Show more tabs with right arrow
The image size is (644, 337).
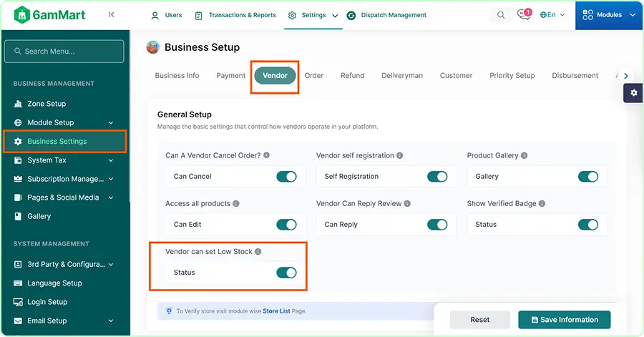[626, 76]
